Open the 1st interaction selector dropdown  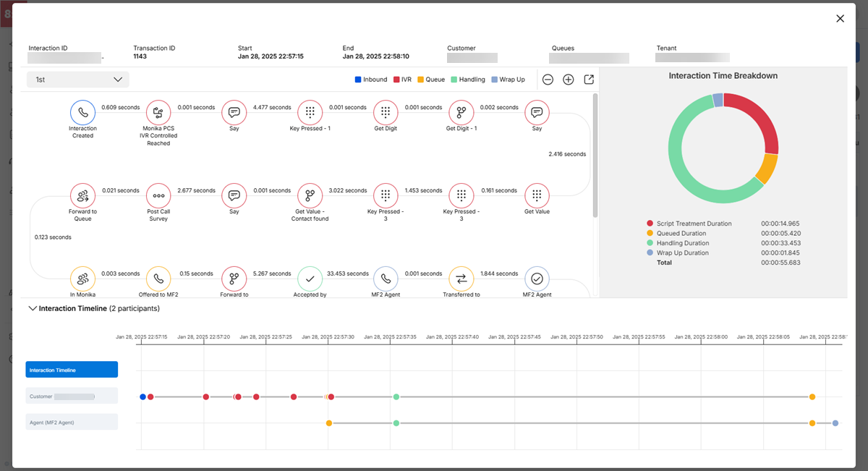tap(77, 79)
